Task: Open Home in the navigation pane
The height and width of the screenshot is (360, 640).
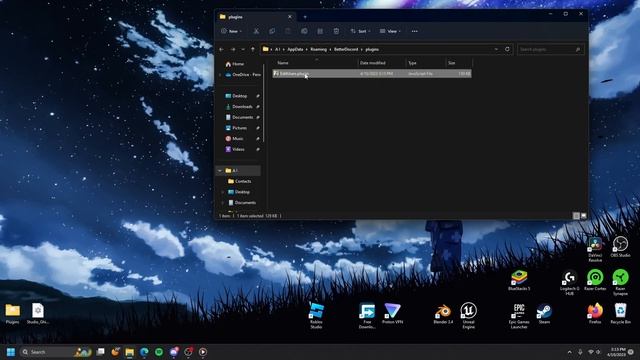Action: 235,64
